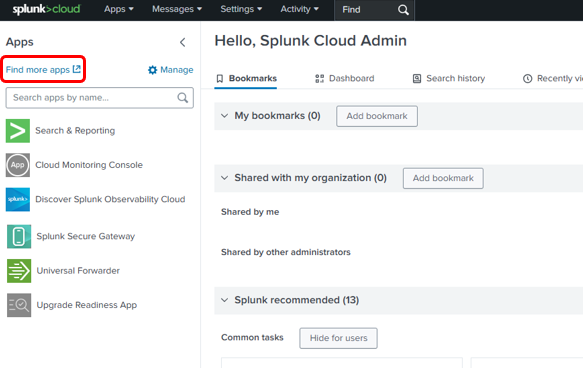Click the Find magnifier icon
Screen dimensions: 583x368
click(403, 10)
